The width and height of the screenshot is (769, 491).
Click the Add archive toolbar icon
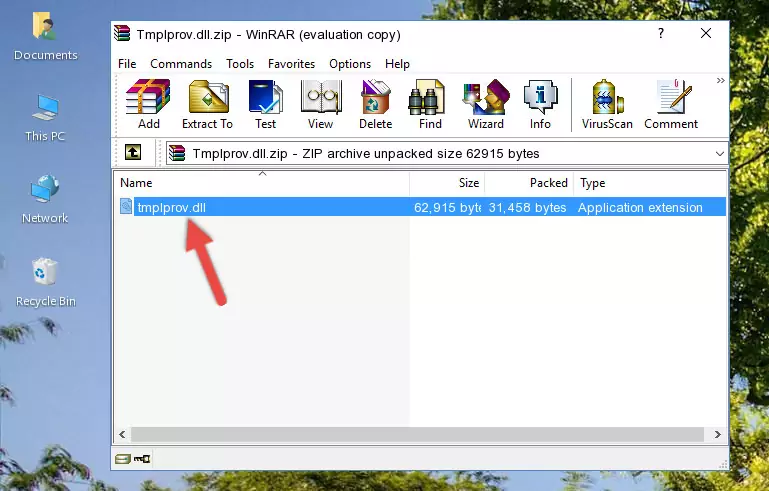[148, 104]
